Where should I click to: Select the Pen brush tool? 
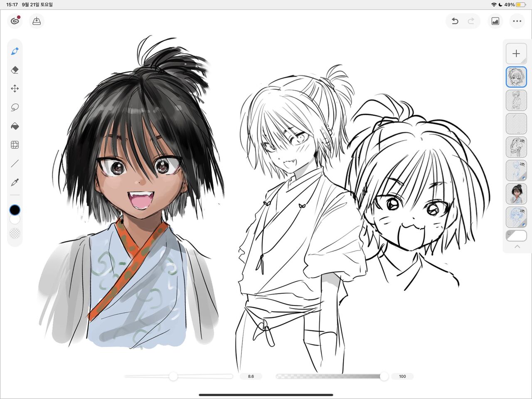coord(15,51)
